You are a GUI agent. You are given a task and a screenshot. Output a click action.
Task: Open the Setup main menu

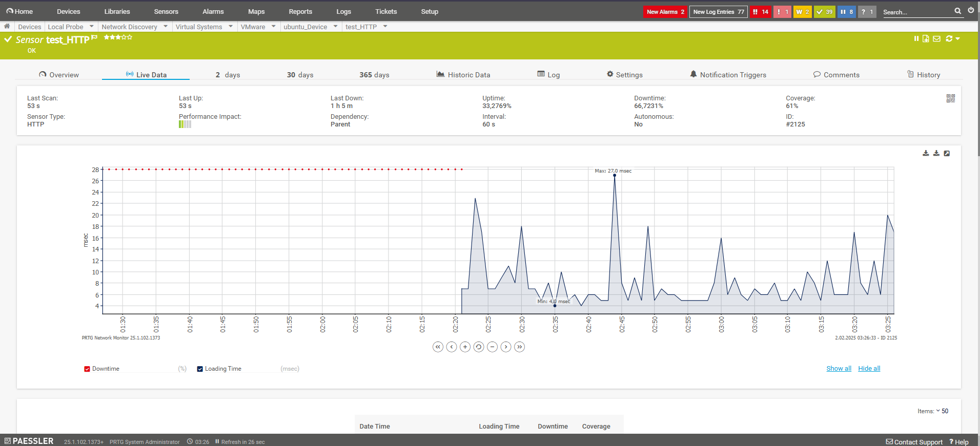tap(430, 11)
